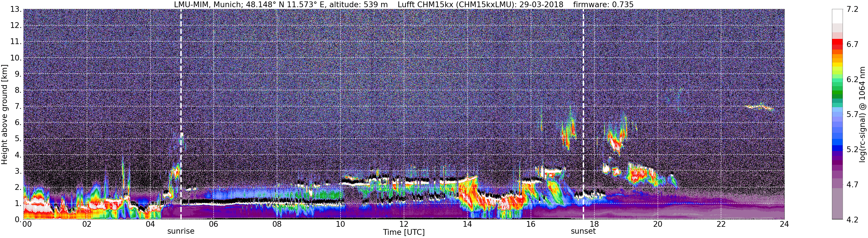Click the colorbar tick value 5.2
This screenshot has height=238, width=868.
pyautogui.click(x=852, y=150)
